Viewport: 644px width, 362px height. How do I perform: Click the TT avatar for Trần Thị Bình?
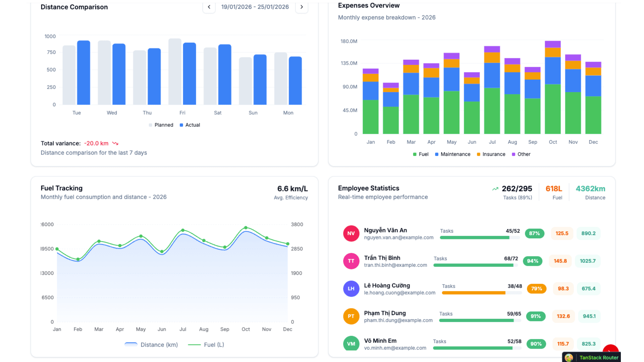(351, 261)
